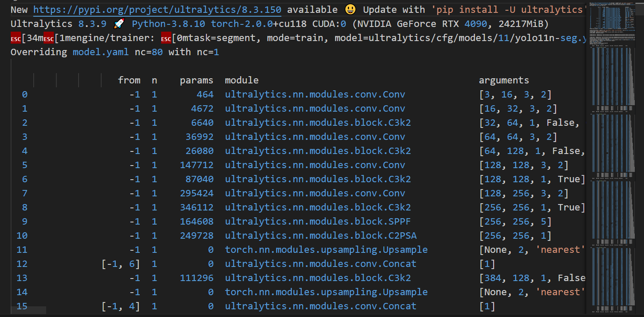The width and height of the screenshot is (644, 317).
Task: Click the 'task=segment' text
Action: click(222, 38)
